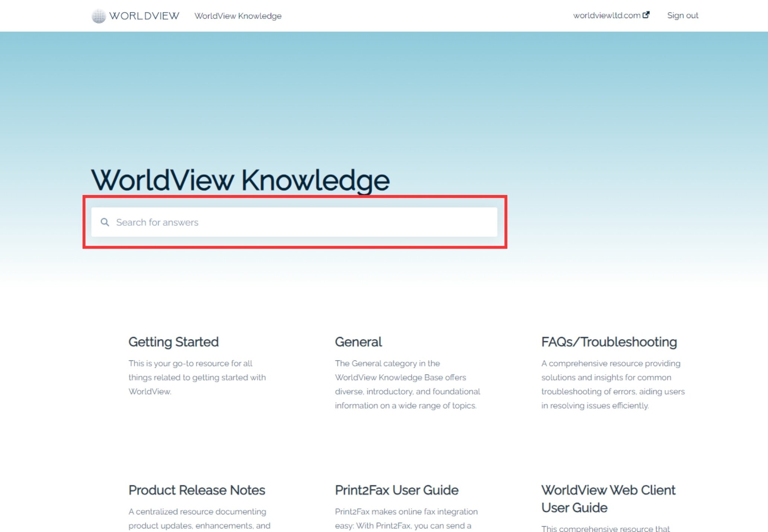Viewport: 768px width, 532px height.
Task: Click the magnifier icon in search box
Action: (x=105, y=222)
